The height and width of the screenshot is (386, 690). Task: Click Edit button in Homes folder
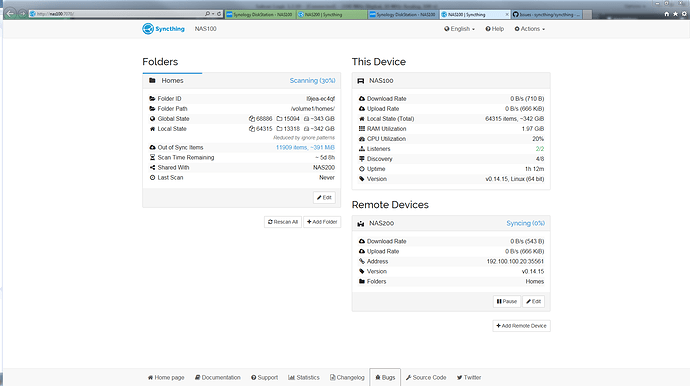click(x=324, y=198)
